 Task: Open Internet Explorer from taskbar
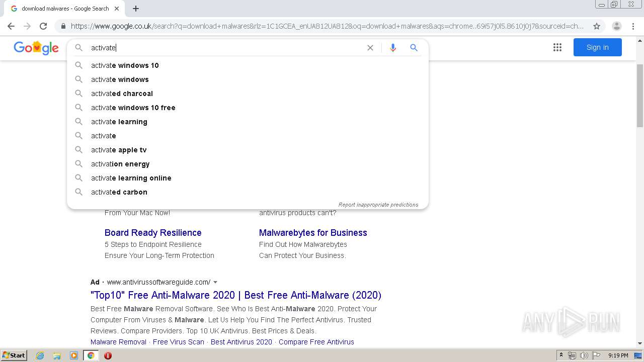tap(40, 355)
